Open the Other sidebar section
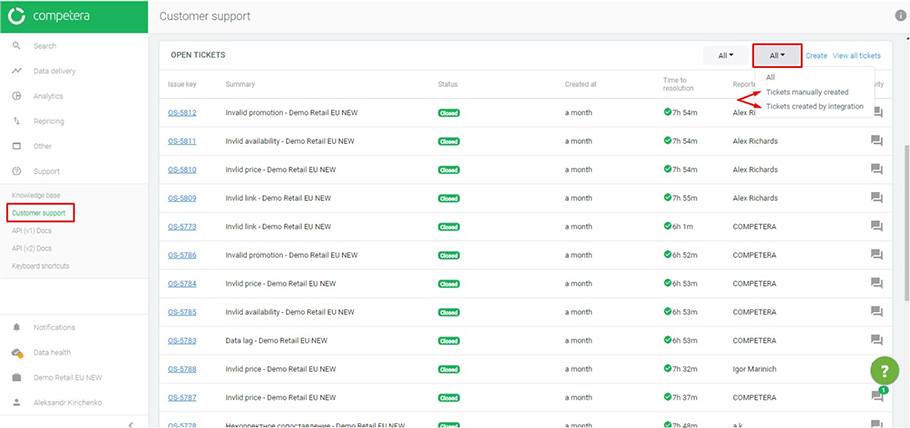The height and width of the screenshot is (428, 910). point(42,146)
